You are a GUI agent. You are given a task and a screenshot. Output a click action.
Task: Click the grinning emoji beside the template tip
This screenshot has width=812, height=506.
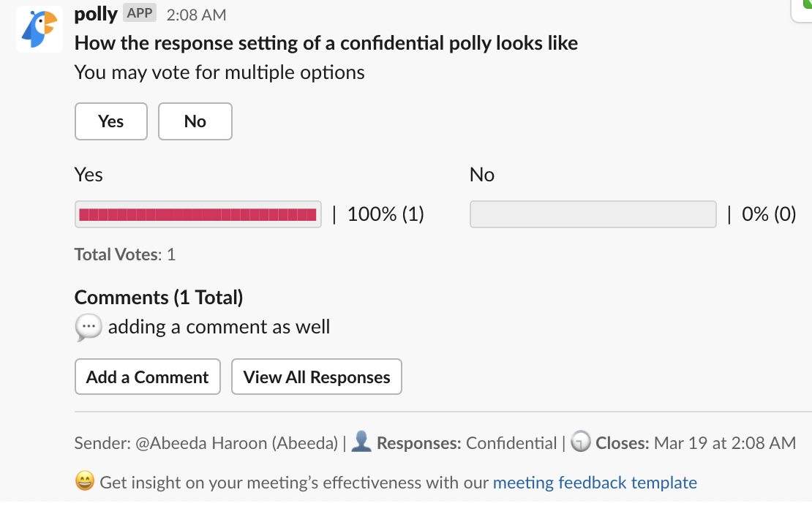click(x=83, y=482)
